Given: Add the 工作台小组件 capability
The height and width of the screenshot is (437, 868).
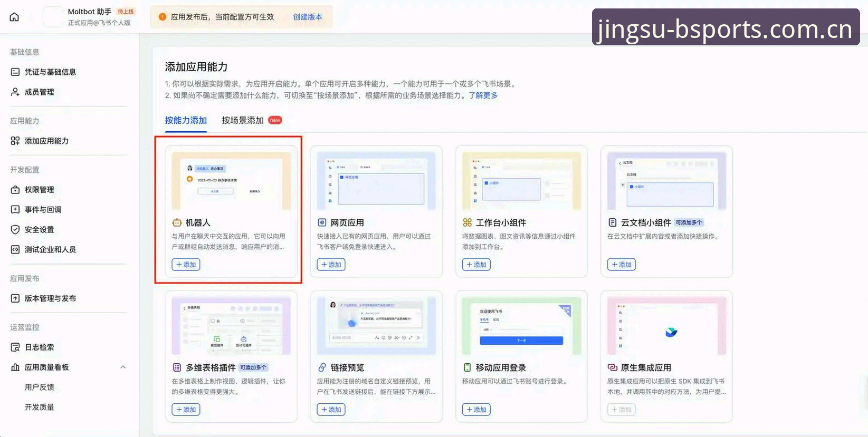Looking at the screenshot, I should coord(476,265).
